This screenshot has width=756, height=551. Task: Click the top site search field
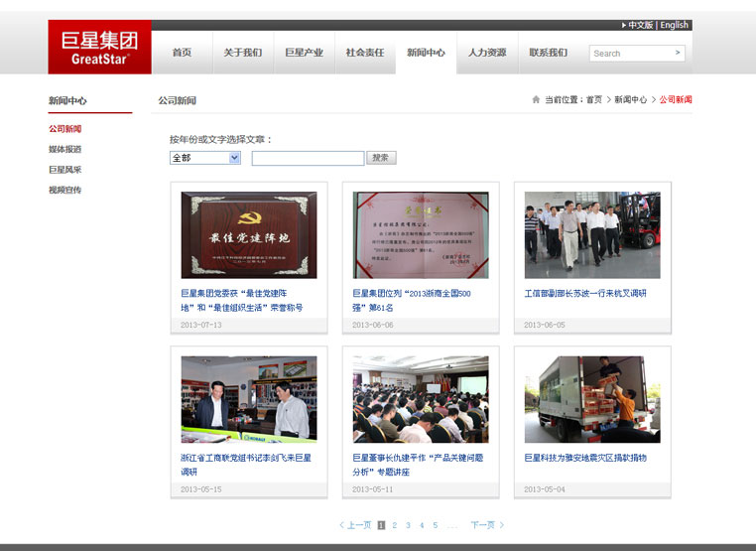630,54
